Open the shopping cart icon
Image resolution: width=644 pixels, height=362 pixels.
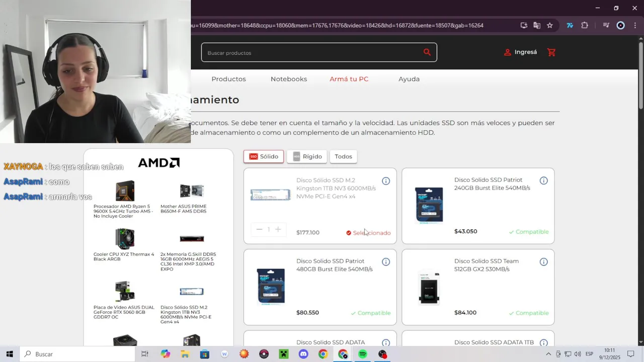click(551, 52)
